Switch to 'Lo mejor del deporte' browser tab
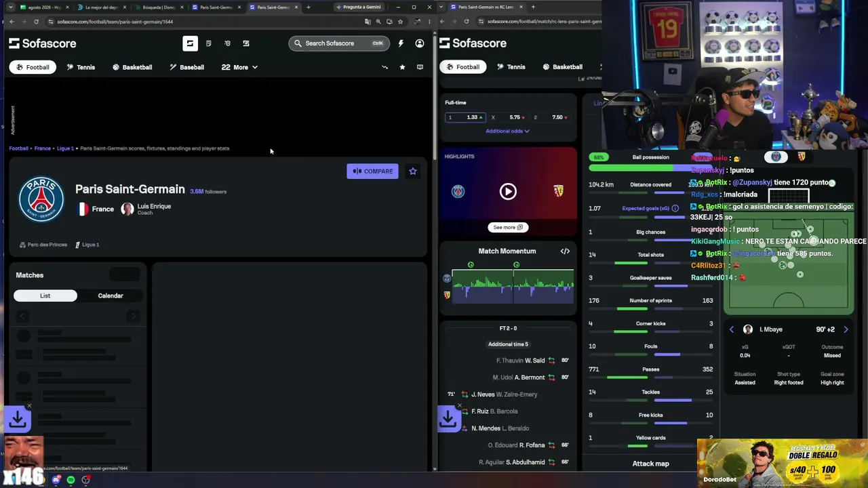Image resolution: width=868 pixels, height=488 pixels. pos(102,7)
